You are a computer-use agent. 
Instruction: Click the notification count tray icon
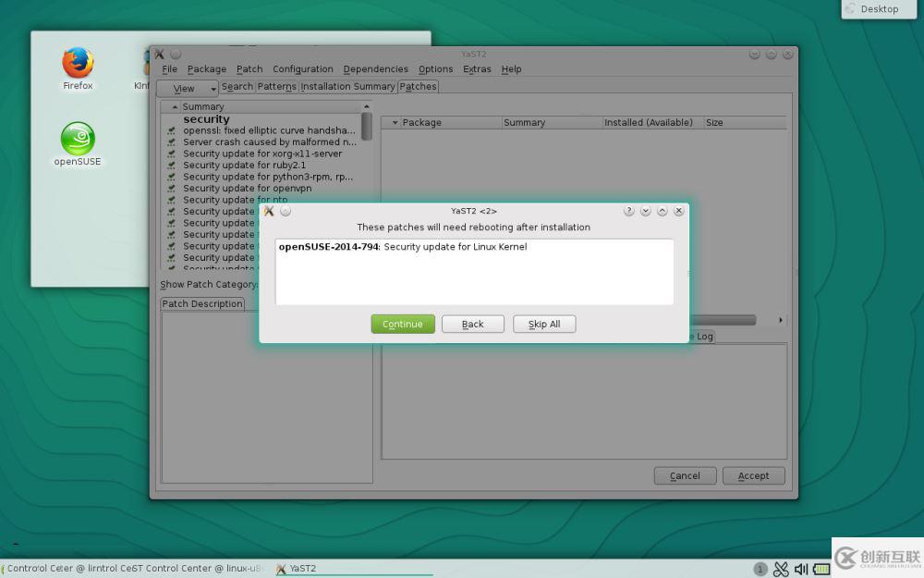click(760, 569)
